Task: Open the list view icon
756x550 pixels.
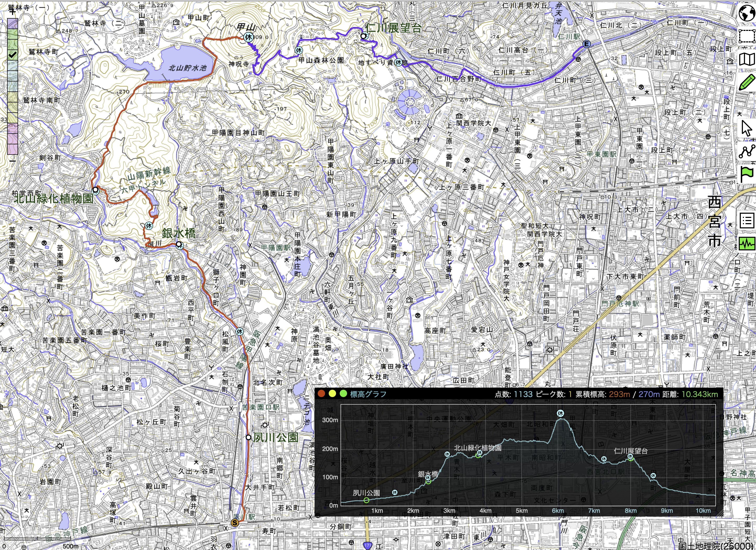Action: pos(747,221)
